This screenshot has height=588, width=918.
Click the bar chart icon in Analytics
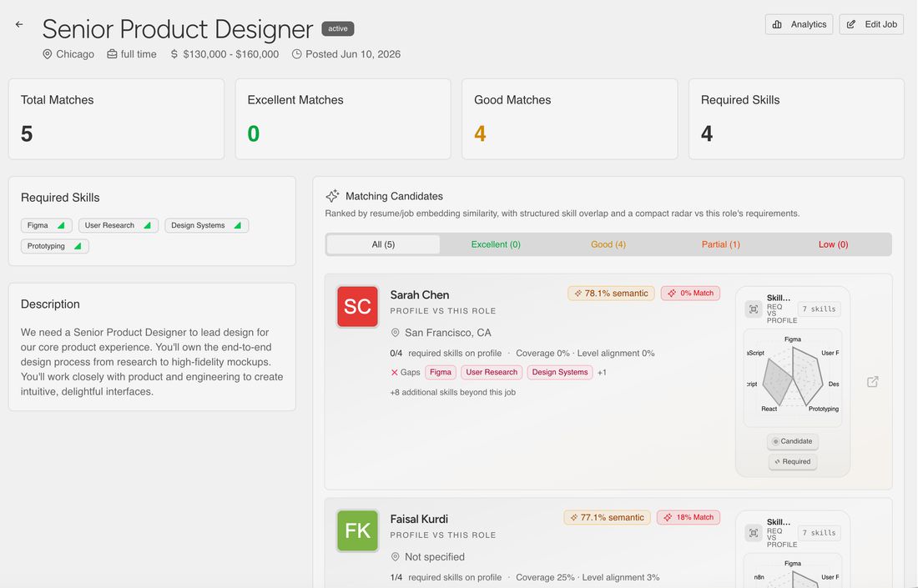[x=777, y=24]
